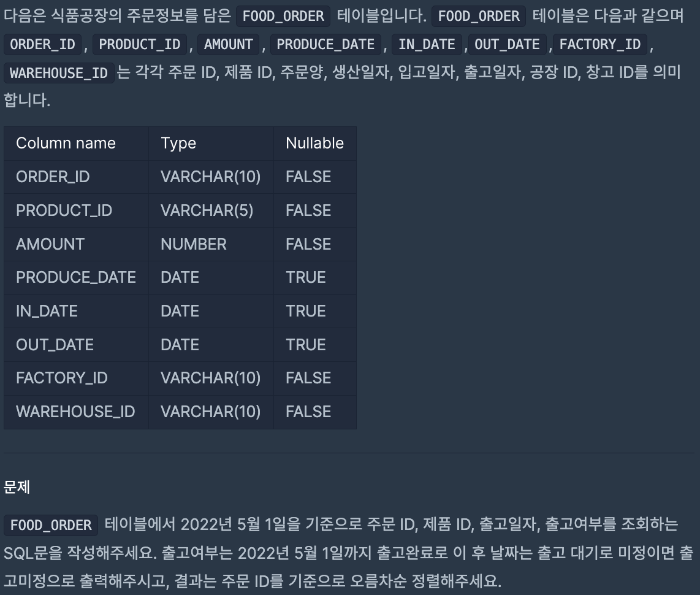Click TRUE nullable in IN_DATE row

(314, 312)
